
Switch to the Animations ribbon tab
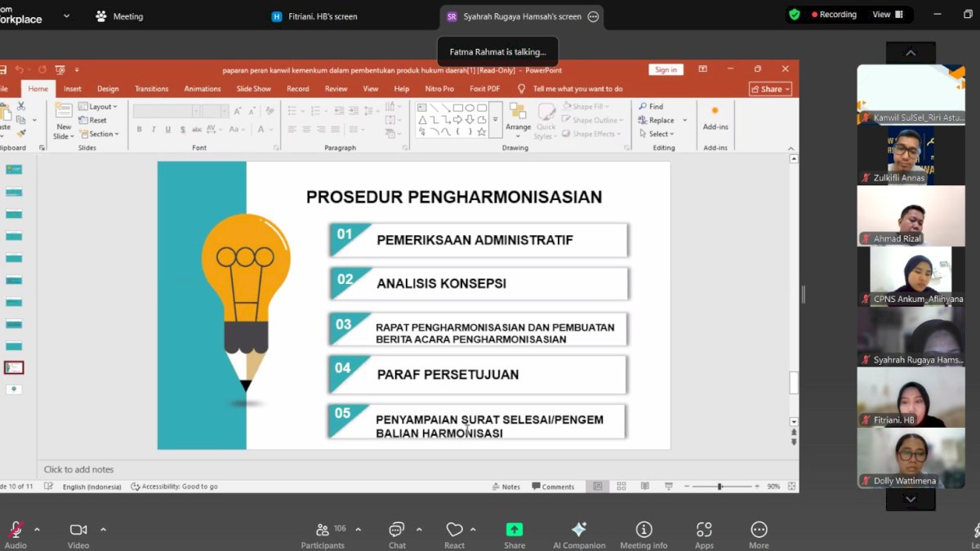(203, 88)
